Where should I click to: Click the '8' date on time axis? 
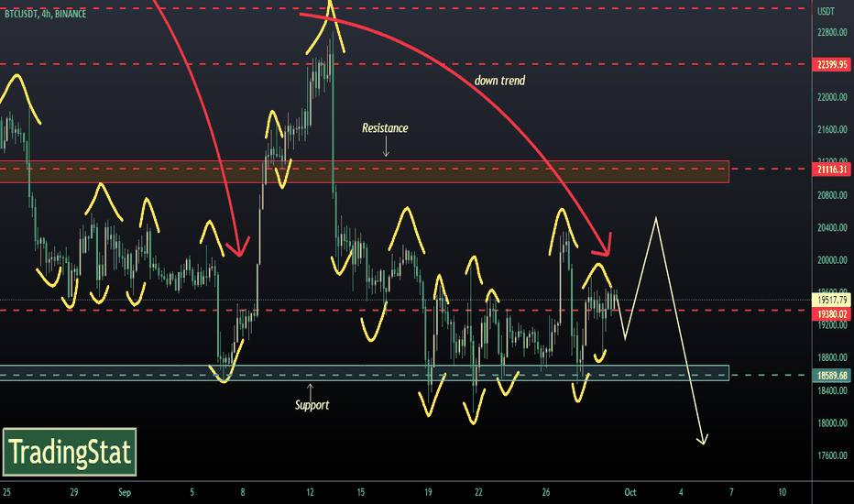tap(243, 493)
